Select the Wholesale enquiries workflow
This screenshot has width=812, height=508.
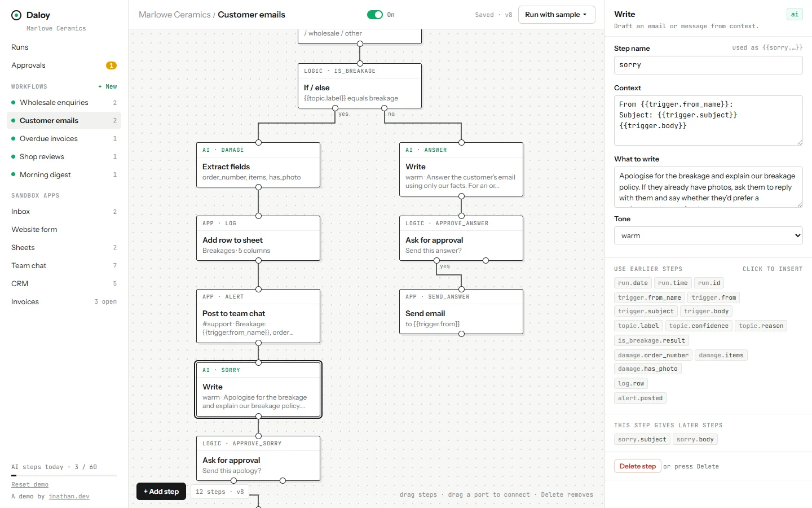pyautogui.click(x=64, y=102)
